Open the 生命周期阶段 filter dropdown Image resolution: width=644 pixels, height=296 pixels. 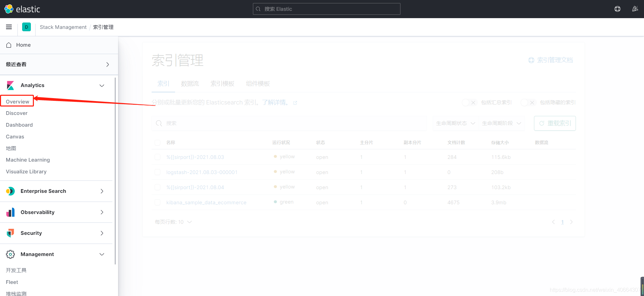tap(502, 123)
